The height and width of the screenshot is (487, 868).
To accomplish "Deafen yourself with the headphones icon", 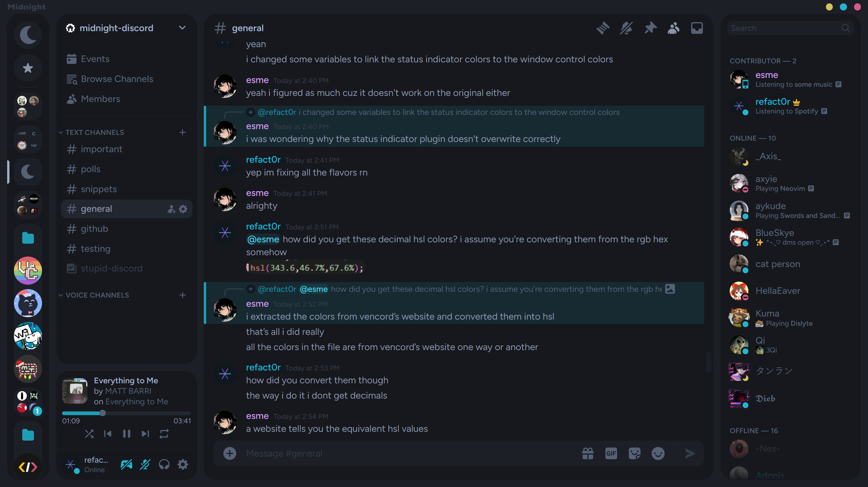I will coord(164,465).
